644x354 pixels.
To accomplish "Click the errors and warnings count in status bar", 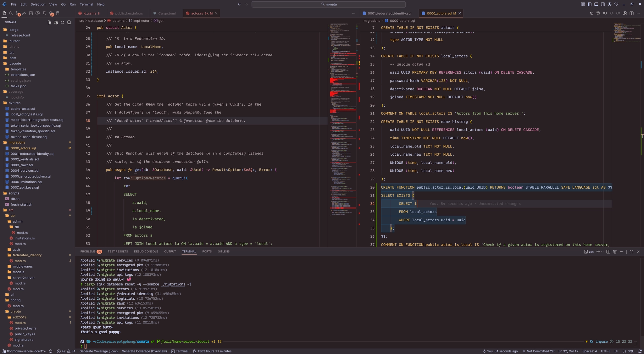I will tap(66, 351).
